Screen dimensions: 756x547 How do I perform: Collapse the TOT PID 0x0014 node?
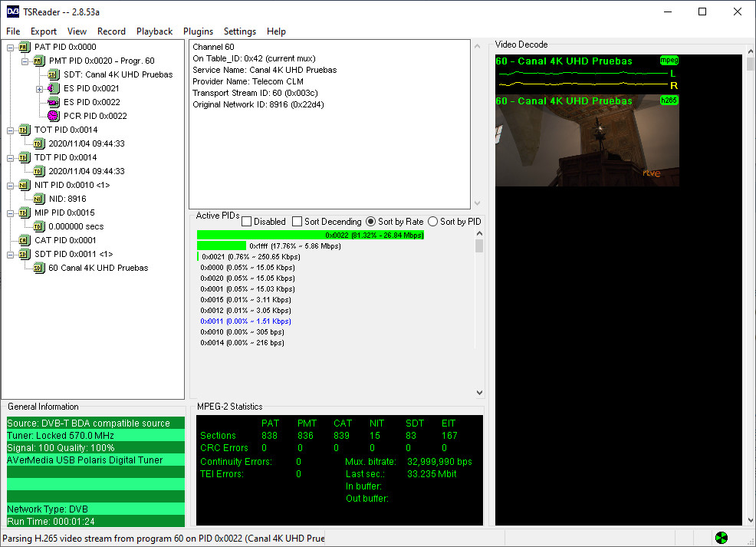pos(10,130)
